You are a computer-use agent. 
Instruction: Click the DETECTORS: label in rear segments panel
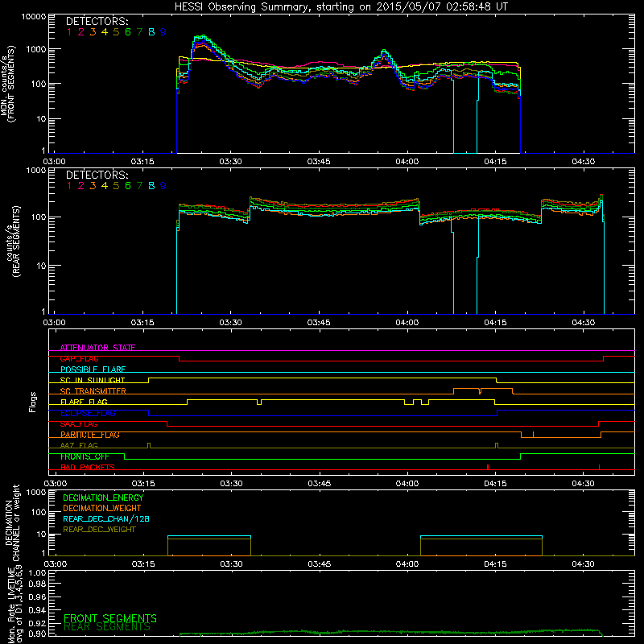pyautogui.click(x=97, y=175)
